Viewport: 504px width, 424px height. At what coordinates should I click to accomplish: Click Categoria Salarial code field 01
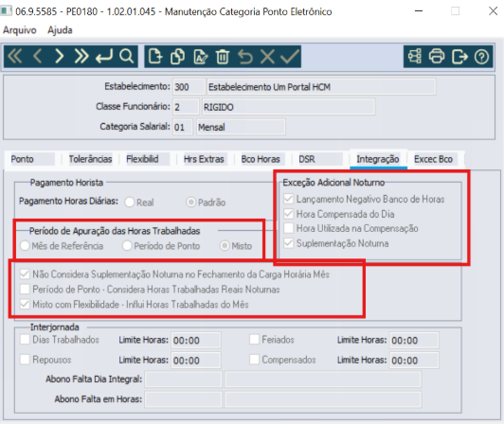(183, 127)
